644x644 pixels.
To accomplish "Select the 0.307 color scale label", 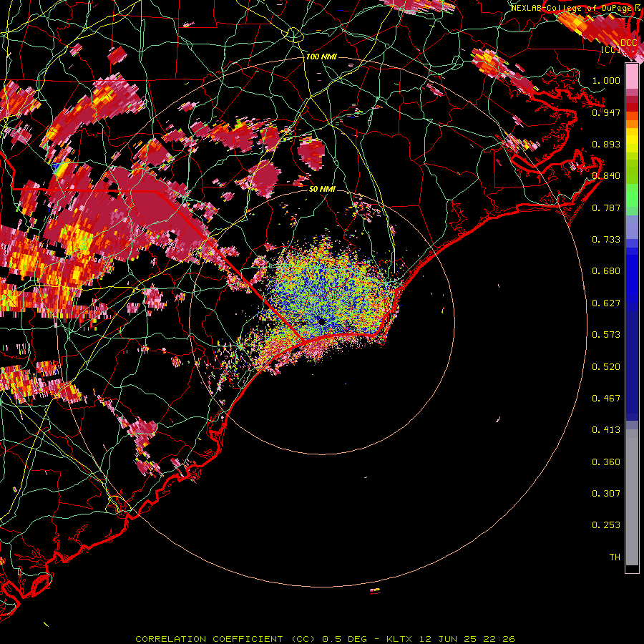I will pyautogui.click(x=606, y=494).
